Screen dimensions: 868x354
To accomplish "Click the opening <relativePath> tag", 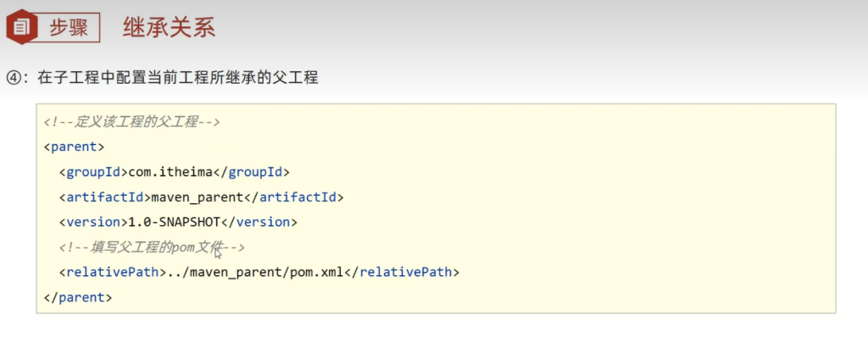I will coord(109,273).
